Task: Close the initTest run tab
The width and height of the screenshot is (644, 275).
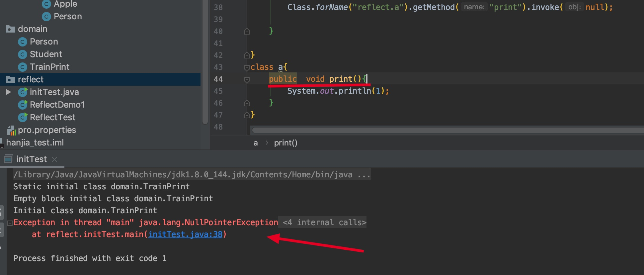Action: [x=55, y=159]
